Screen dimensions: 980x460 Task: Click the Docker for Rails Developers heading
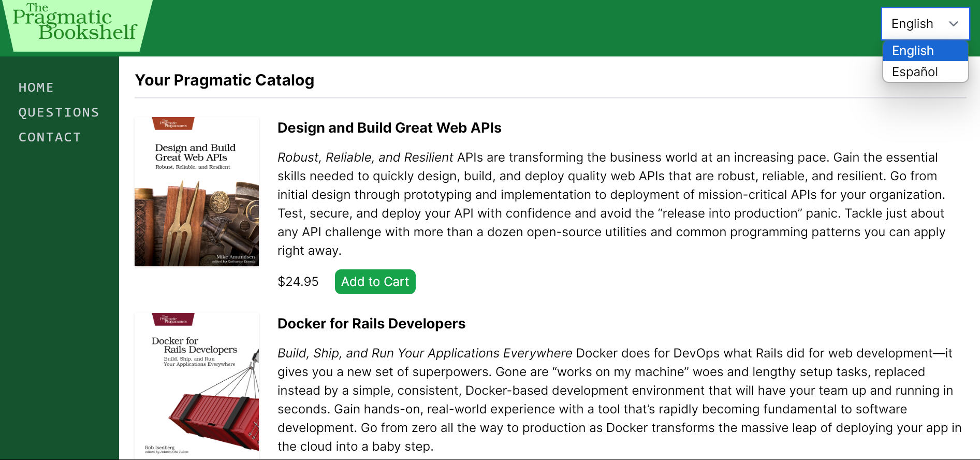coord(371,324)
